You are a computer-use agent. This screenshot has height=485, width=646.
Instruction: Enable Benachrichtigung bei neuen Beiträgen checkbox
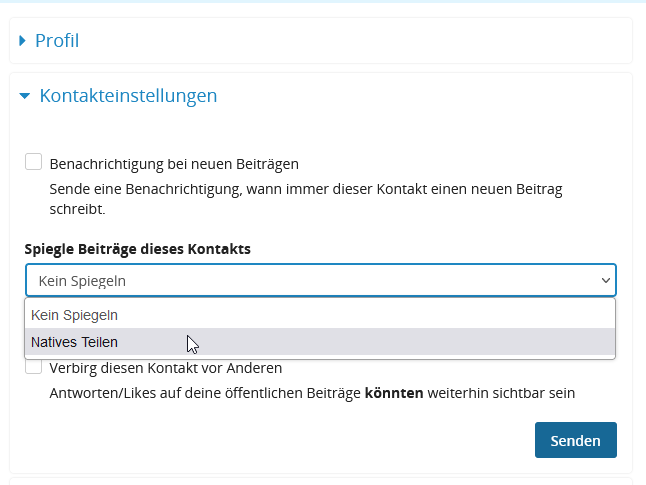(34, 162)
